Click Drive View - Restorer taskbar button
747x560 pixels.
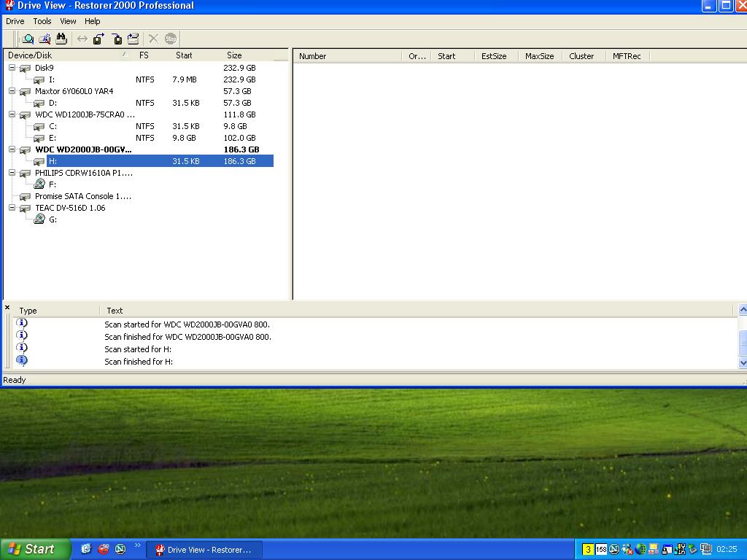(204, 550)
